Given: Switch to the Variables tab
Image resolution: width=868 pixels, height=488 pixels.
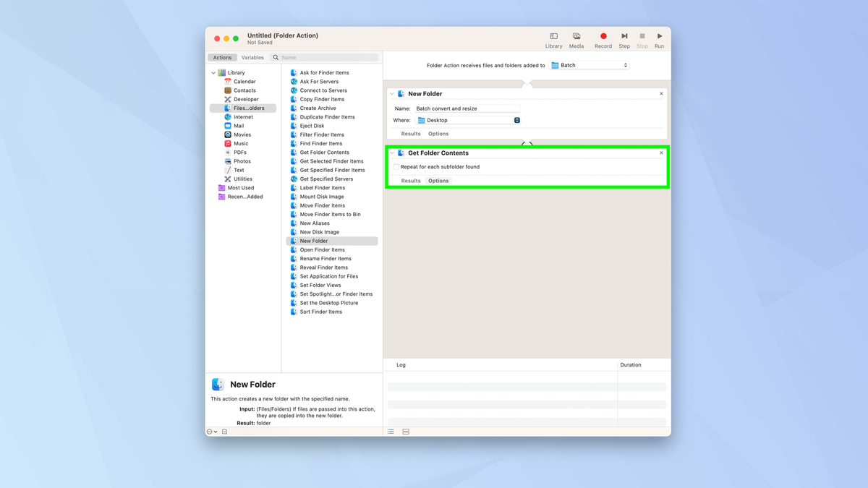Looking at the screenshot, I should coord(252,57).
